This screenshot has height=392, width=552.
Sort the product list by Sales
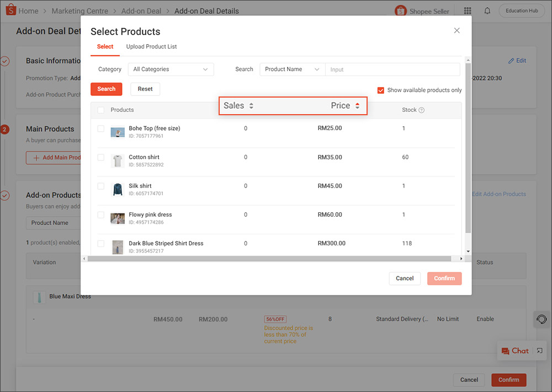pyautogui.click(x=237, y=105)
